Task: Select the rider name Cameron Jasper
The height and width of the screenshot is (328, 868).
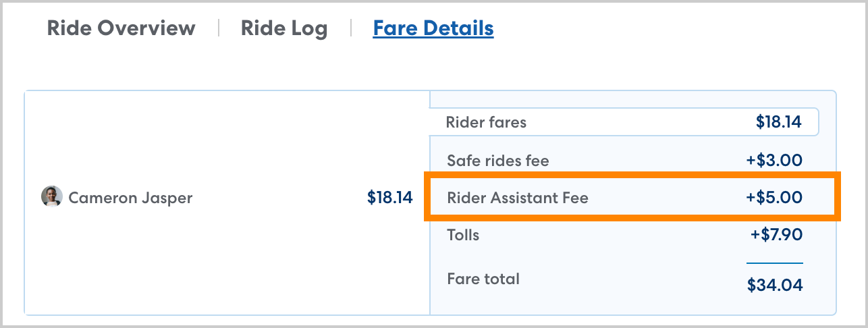Action: (x=130, y=198)
